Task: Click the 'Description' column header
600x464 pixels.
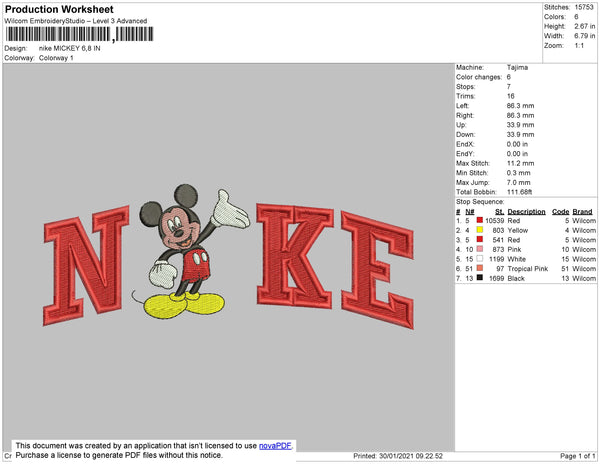Action: [526, 212]
